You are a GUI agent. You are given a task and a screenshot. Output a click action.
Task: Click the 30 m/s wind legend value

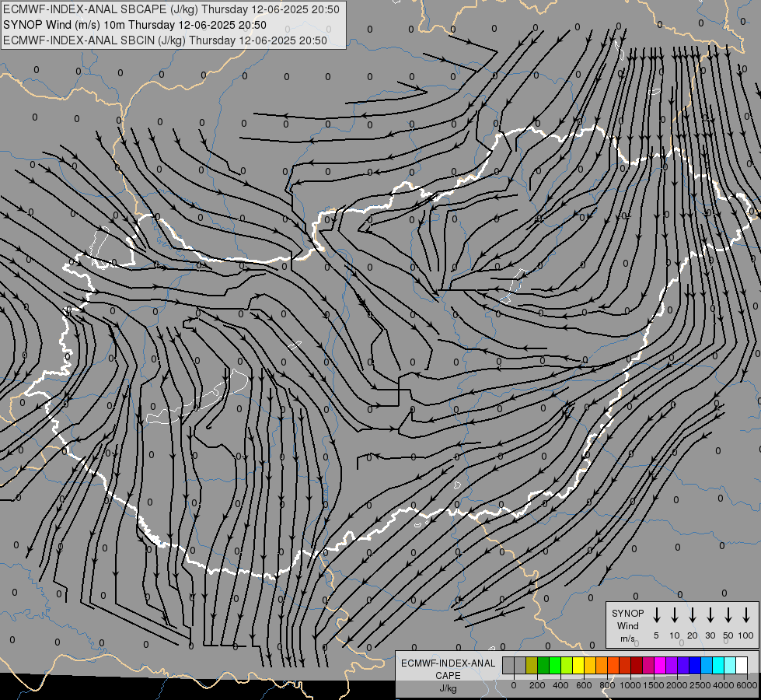(x=710, y=635)
